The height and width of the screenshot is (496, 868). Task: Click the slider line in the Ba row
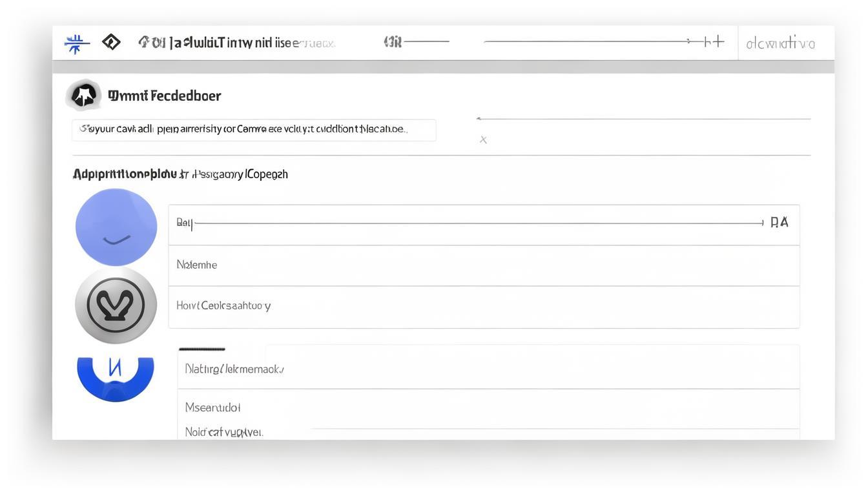pos(478,223)
